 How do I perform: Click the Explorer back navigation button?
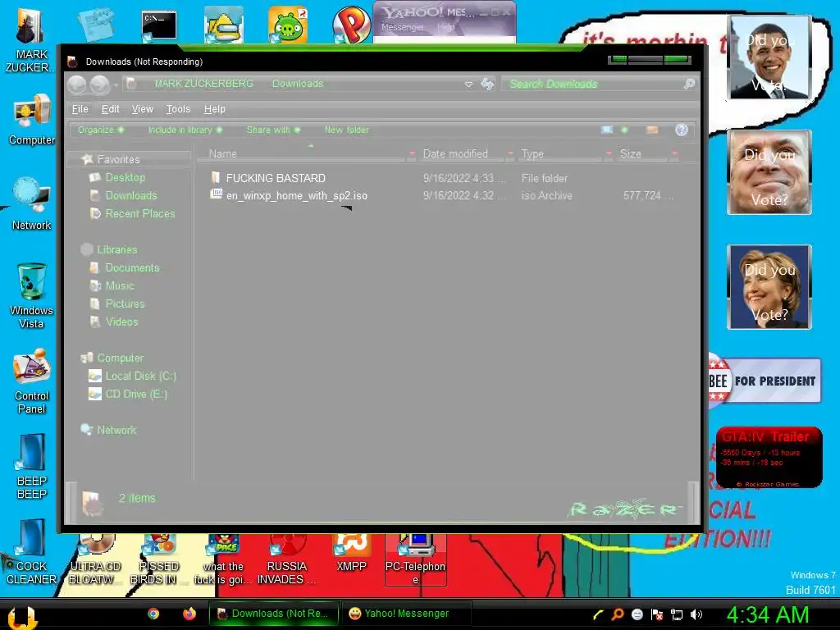click(x=77, y=84)
